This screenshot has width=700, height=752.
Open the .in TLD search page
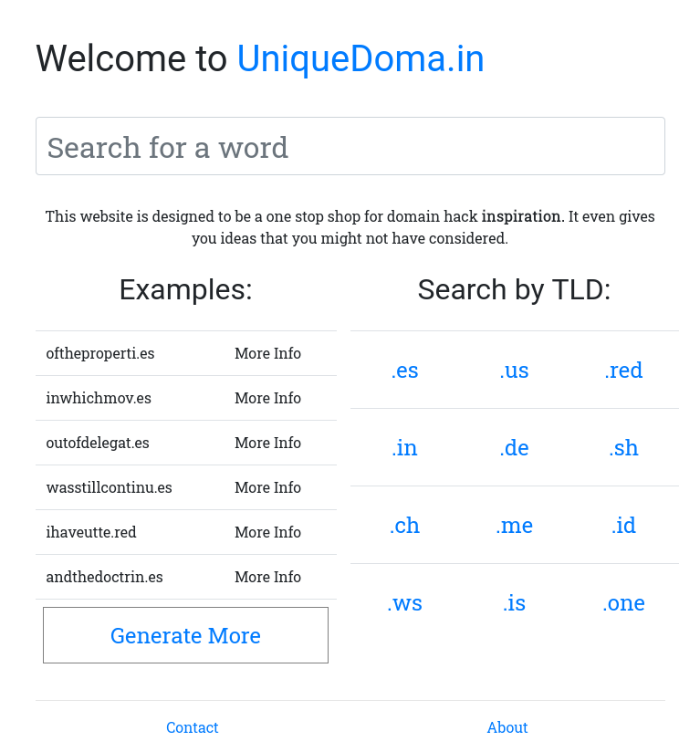404,448
